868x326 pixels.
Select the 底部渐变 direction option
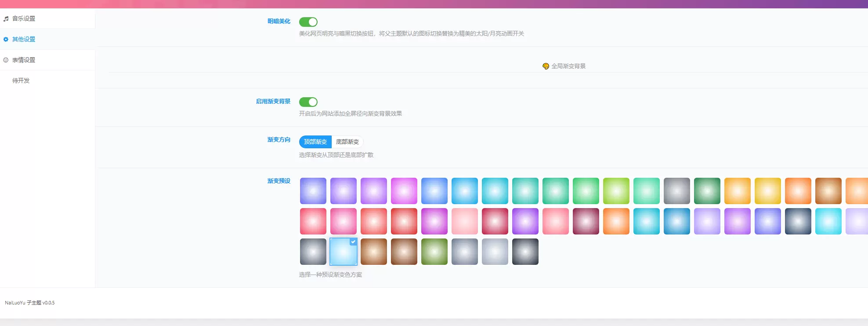(x=347, y=142)
